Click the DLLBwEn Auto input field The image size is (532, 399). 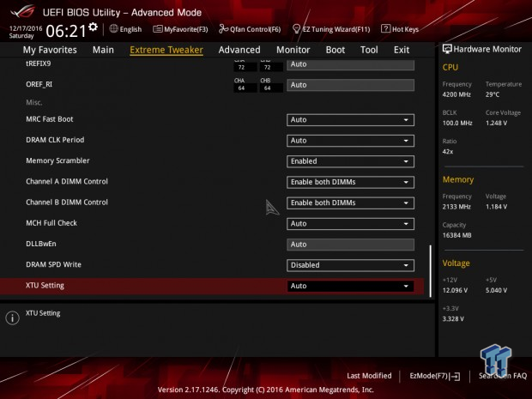(x=350, y=245)
